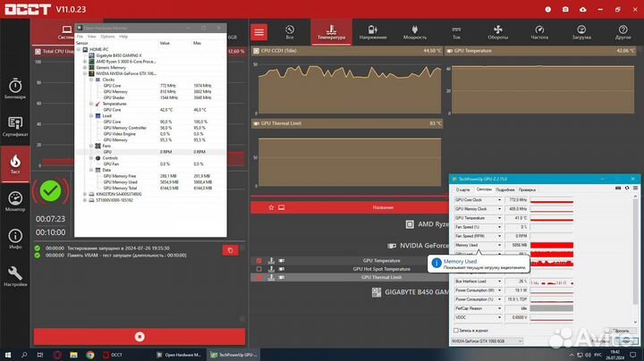Click the thermometer icon in GPU Temperature row
Screen dimensions: 644x361
point(271,261)
